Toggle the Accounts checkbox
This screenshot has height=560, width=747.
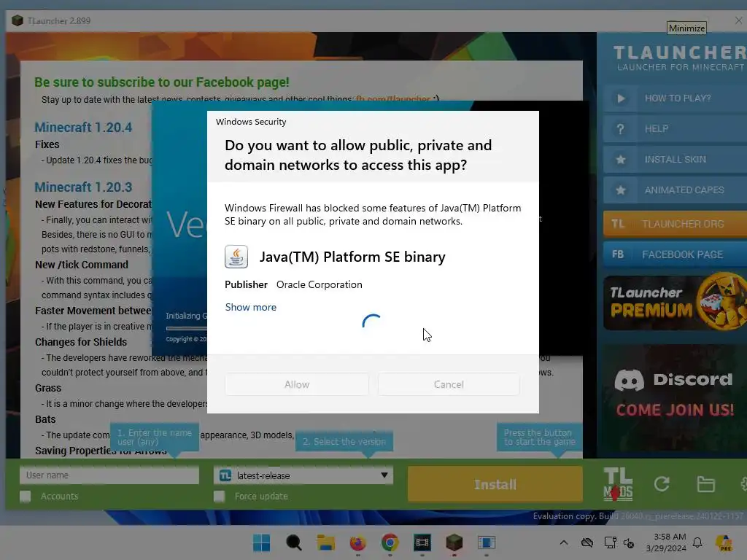coord(26,497)
